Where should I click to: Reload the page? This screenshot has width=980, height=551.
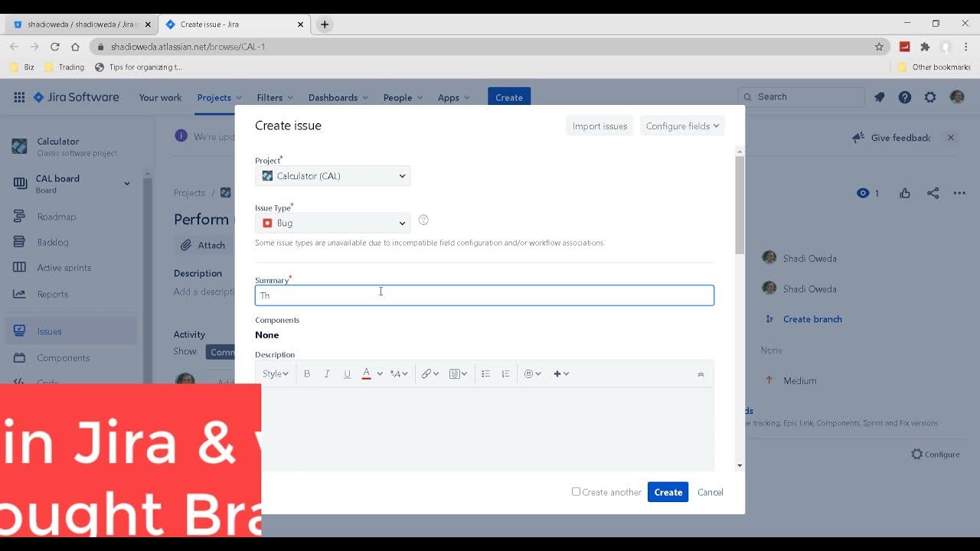pos(54,47)
